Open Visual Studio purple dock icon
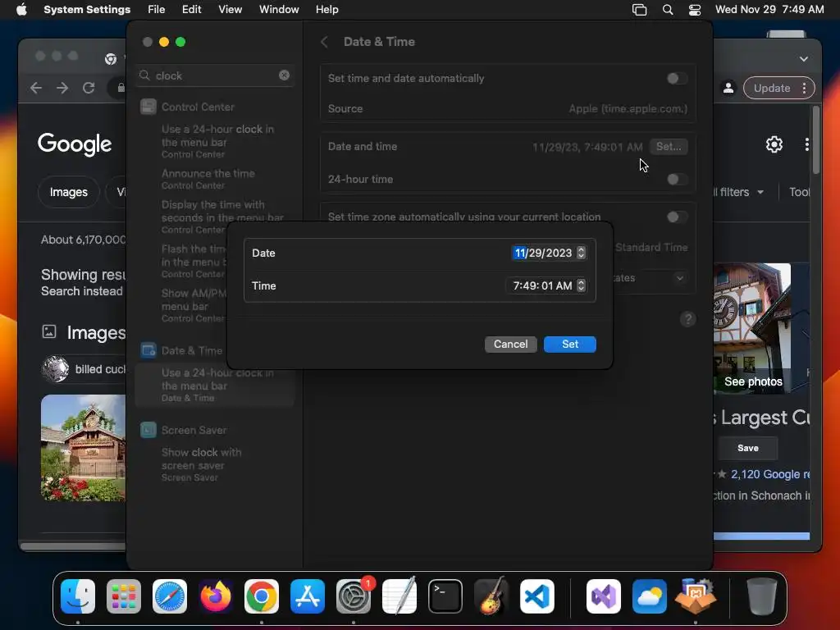Image resolution: width=840 pixels, height=630 pixels. (604, 596)
